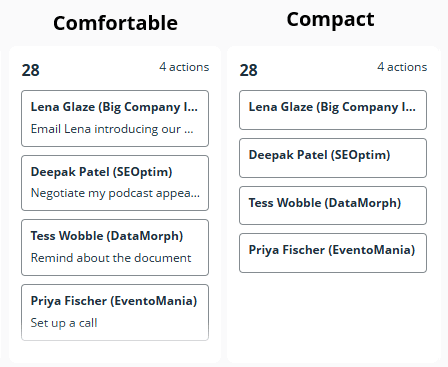Open Lena Glaze card in Compact panel
Screen dimensions: 448x367
tap(333, 110)
